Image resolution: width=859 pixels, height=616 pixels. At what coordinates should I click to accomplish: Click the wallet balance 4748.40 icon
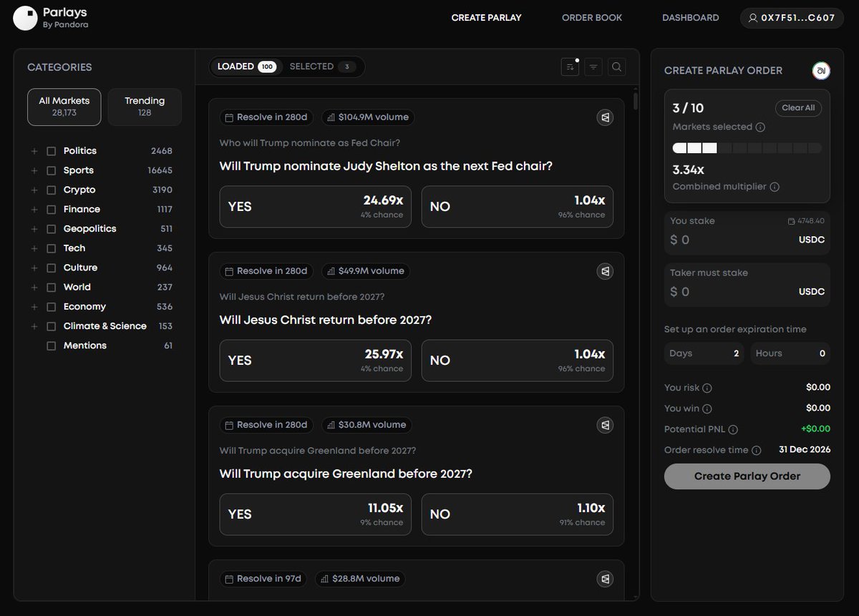click(x=792, y=221)
